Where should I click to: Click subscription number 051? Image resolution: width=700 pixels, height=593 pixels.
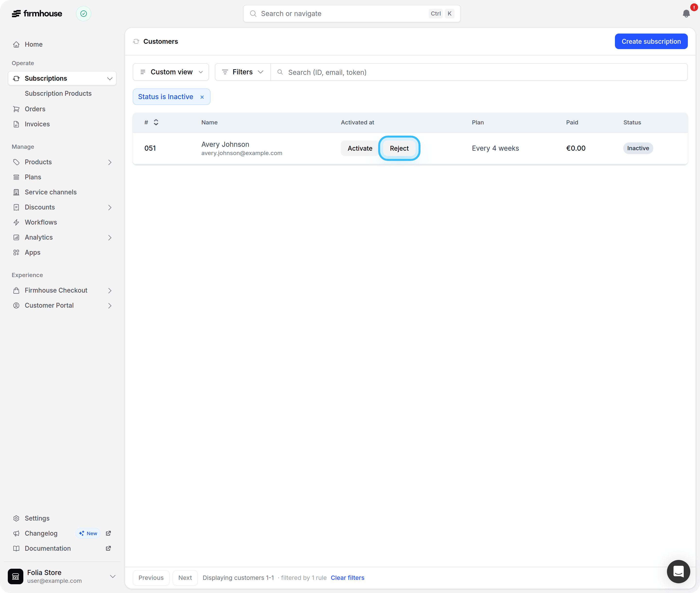point(150,148)
